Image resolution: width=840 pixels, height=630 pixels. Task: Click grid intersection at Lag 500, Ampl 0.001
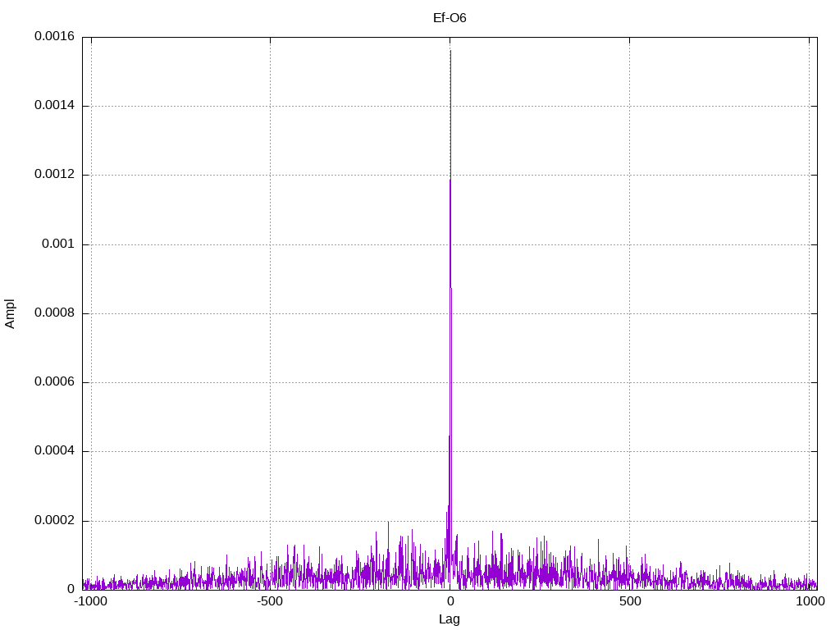tap(629, 244)
